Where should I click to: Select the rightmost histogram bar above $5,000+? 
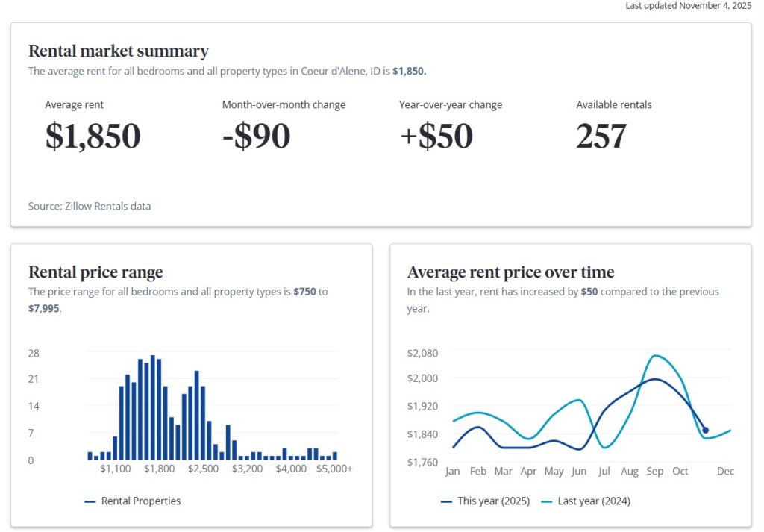(335, 455)
